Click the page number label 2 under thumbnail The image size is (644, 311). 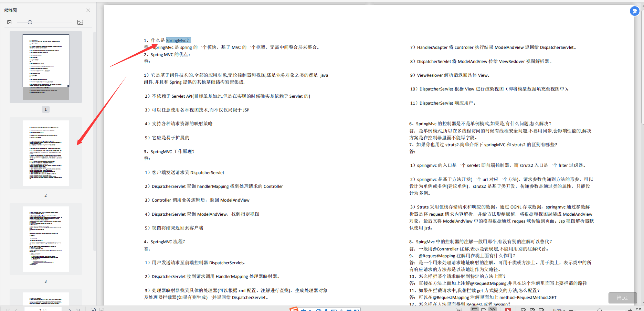point(45,195)
